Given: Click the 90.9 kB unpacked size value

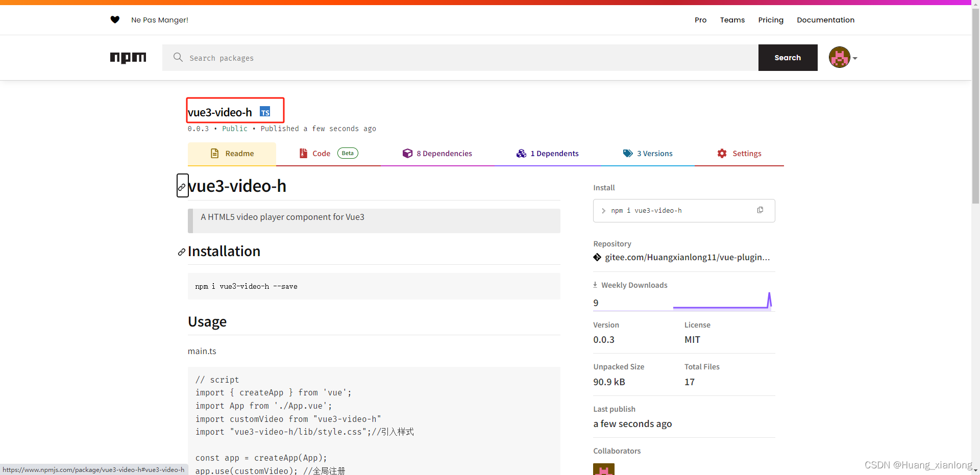Looking at the screenshot, I should pyautogui.click(x=609, y=382).
